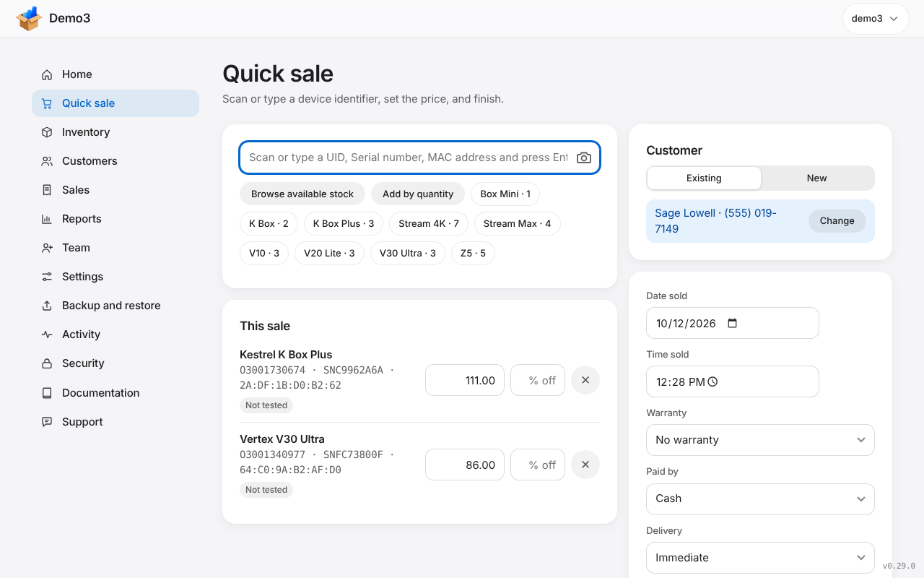
Task: Click the Inventory cube icon
Action: coord(47,132)
